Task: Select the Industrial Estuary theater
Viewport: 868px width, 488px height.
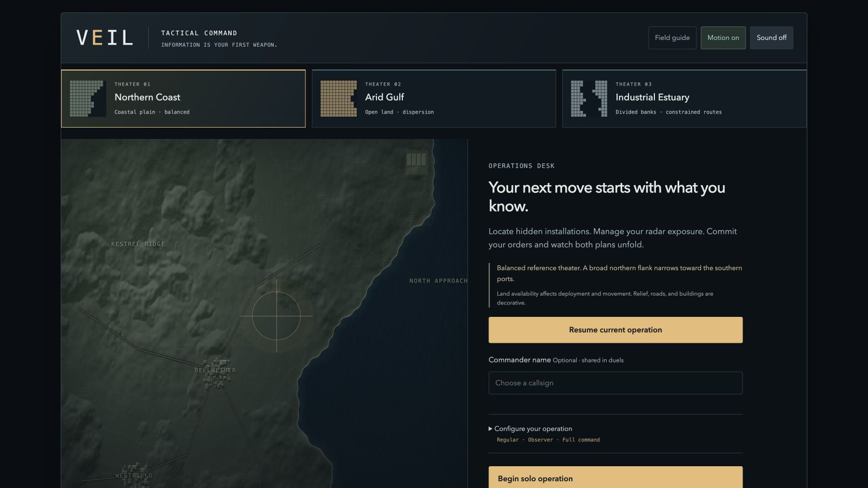Action: pyautogui.click(x=684, y=99)
